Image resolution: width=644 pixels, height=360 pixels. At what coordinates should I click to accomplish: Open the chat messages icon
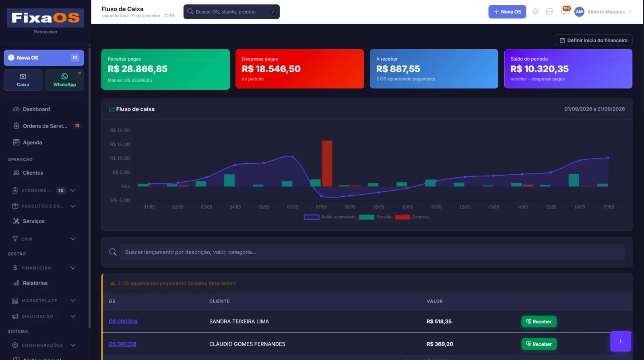(549, 12)
